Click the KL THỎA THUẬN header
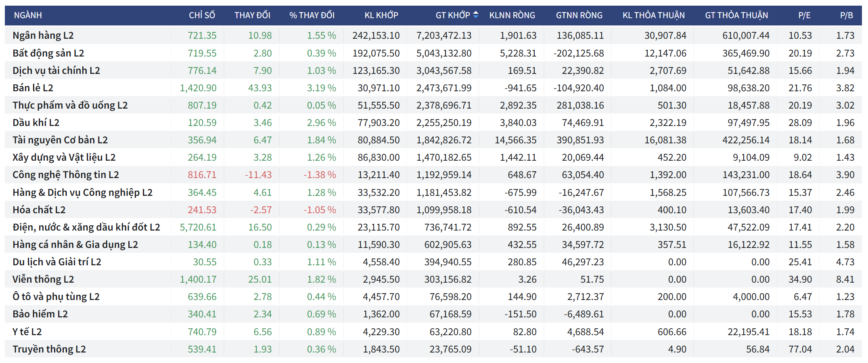This screenshot has width=868, height=363. [653, 15]
